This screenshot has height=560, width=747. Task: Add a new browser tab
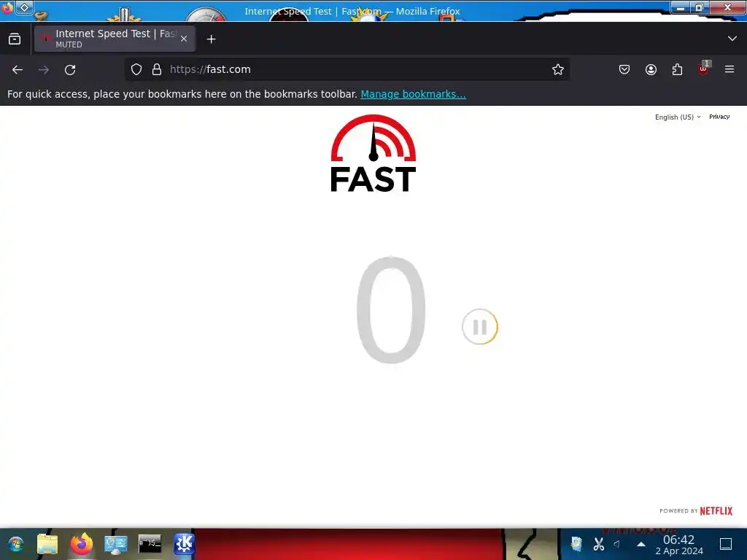[211, 39]
